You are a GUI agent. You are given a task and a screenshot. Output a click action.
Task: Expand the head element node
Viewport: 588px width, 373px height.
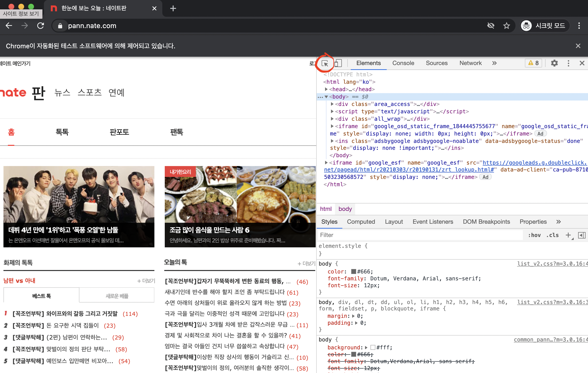[326, 89]
